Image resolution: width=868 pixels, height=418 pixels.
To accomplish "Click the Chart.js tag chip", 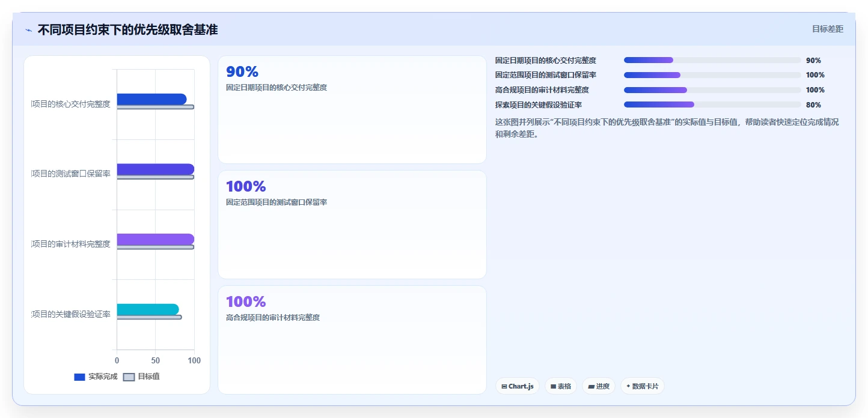I will coord(518,386).
